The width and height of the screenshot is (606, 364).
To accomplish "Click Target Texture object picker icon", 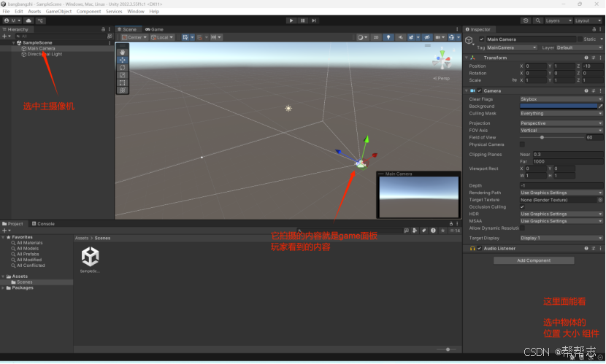I will [x=600, y=200].
